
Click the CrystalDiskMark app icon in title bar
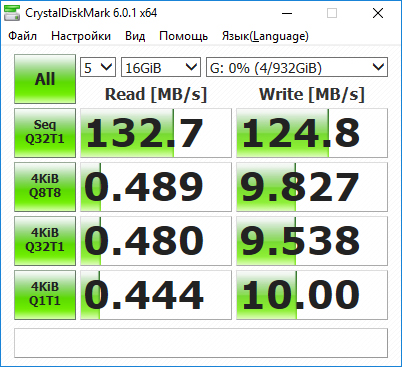point(11,13)
